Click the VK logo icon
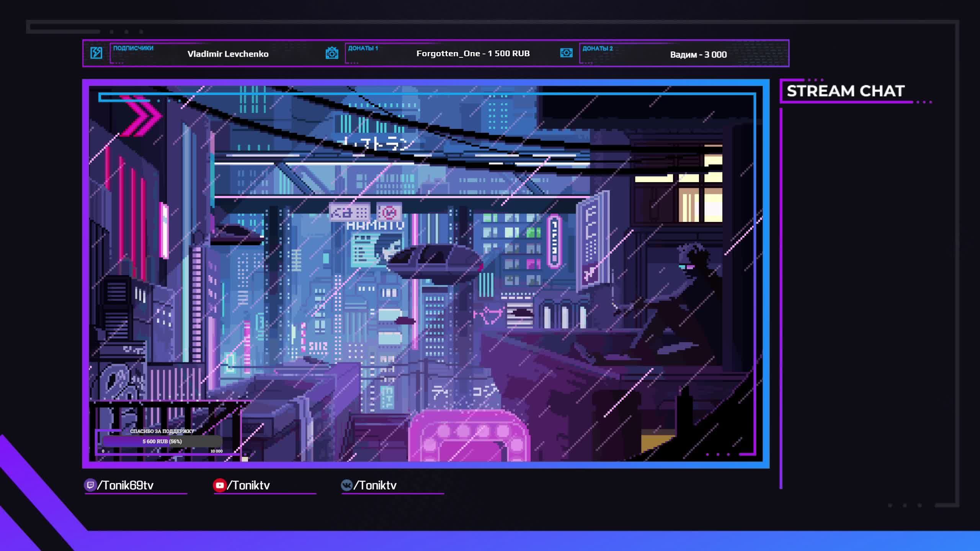Screen dimensions: 980x551 tap(346, 485)
